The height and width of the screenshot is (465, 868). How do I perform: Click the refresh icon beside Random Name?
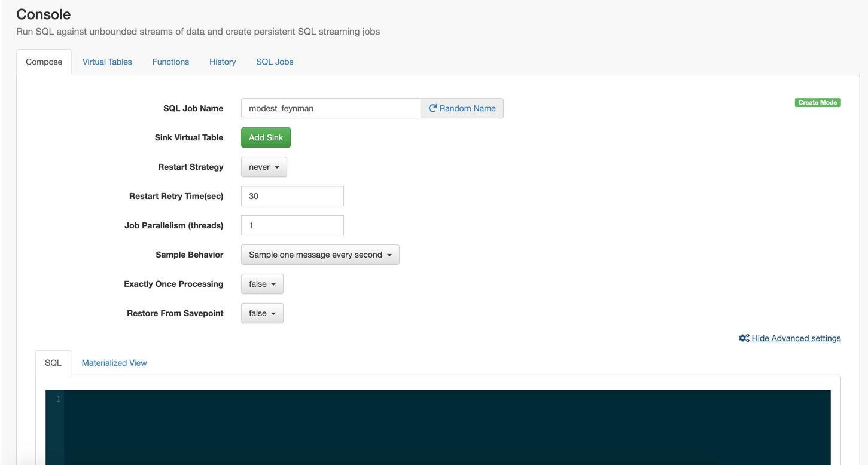click(433, 108)
